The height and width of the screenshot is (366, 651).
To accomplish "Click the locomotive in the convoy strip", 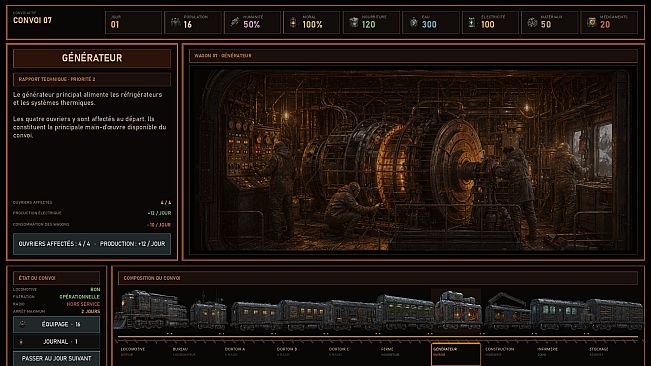I will tap(150, 310).
